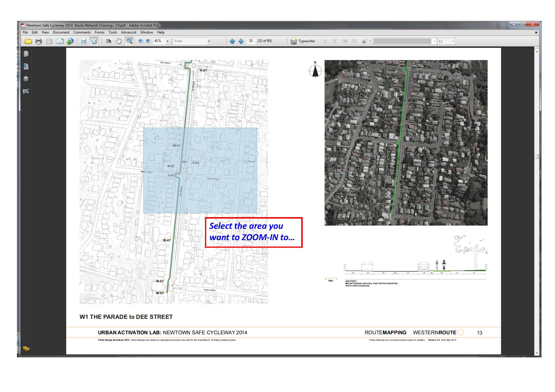The height and width of the screenshot is (392, 555).
Task: Click the zoom out minus button
Action: pos(141,41)
